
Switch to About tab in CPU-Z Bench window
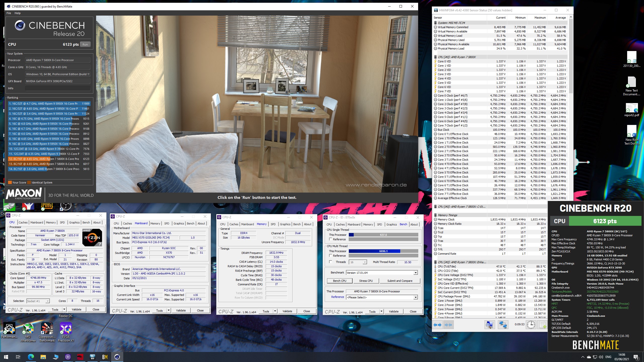(x=414, y=224)
